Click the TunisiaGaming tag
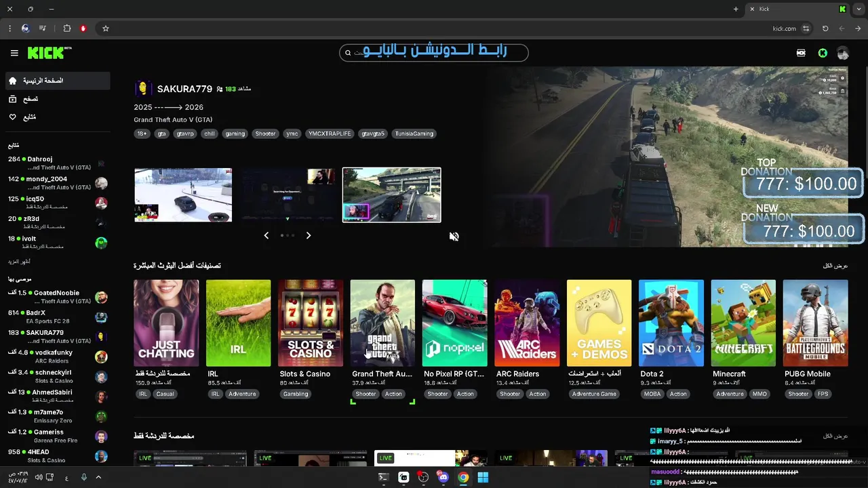 click(x=414, y=134)
